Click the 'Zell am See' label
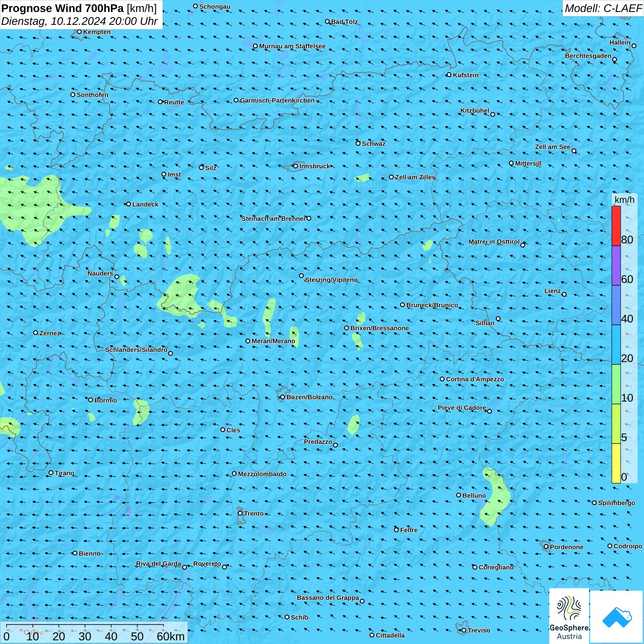Screen dimensions: 644x644 pyautogui.click(x=552, y=147)
